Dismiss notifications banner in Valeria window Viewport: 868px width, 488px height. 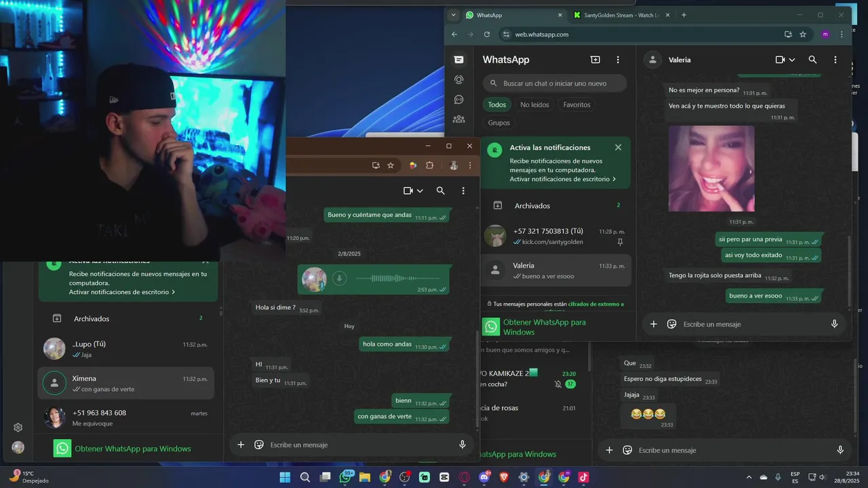[x=618, y=147]
